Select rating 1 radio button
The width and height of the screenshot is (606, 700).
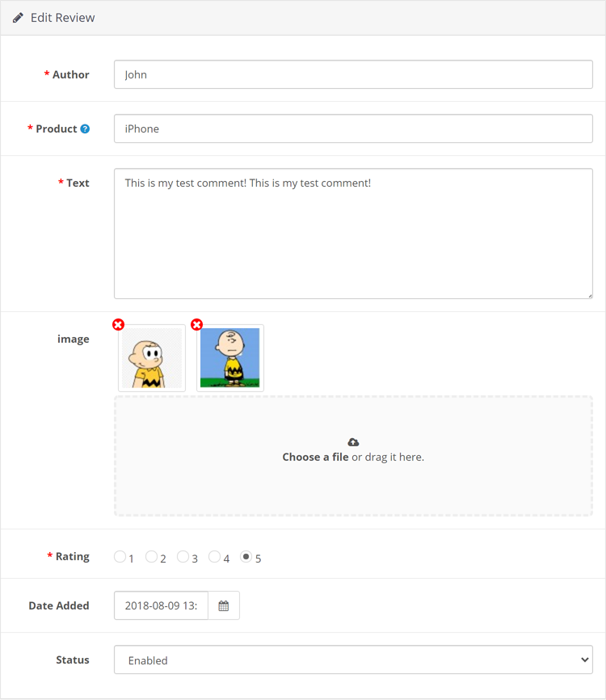120,557
